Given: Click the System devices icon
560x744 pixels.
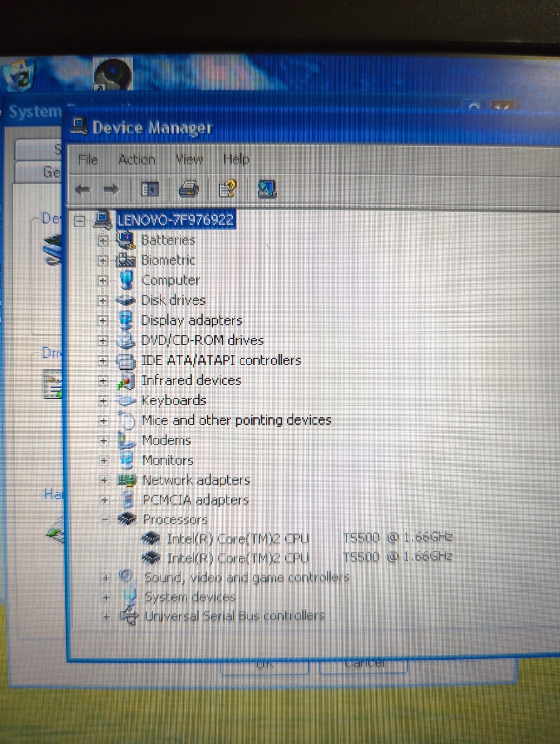Looking at the screenshot, I should [x=129, y=596].
